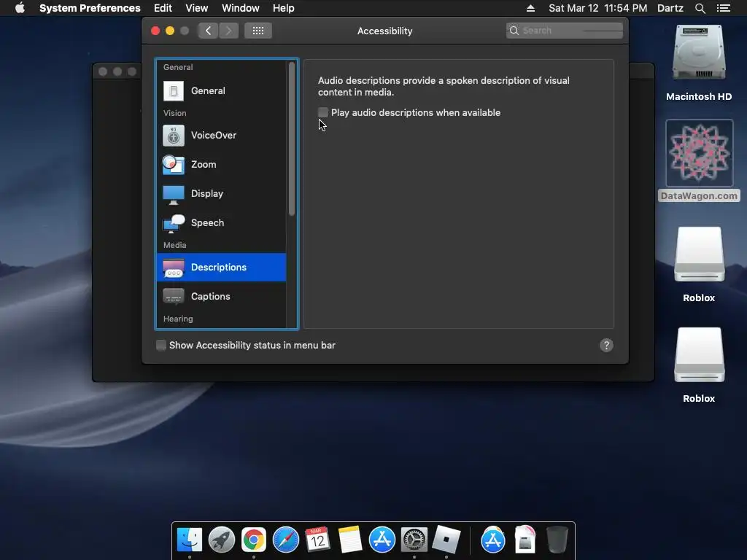Click the sidebar scrollbar
Image resolution: width=747 pixels, height=560 pixels.
pos(292,139)
